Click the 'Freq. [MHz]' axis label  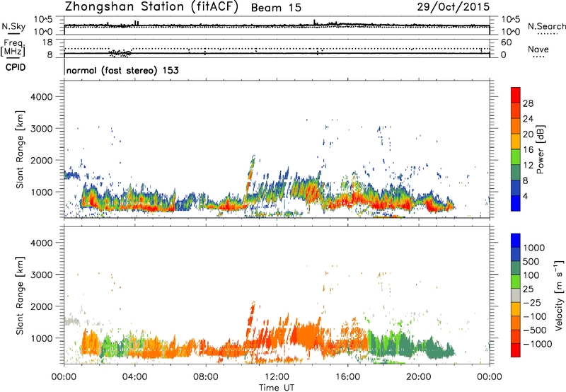(x=13, y=47)
